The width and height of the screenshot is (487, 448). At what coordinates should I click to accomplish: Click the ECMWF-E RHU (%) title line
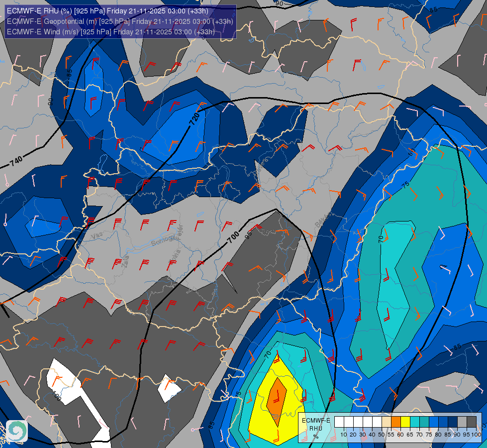(x=107, y=11)
